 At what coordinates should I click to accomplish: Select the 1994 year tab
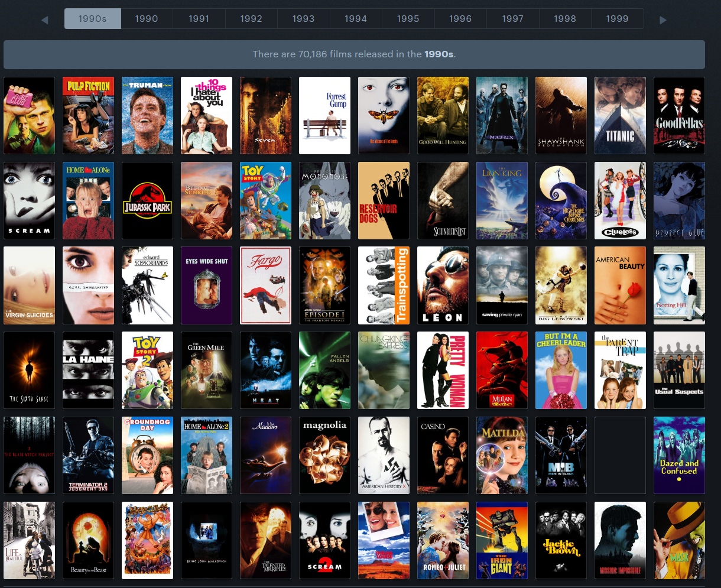click(356, 19)
